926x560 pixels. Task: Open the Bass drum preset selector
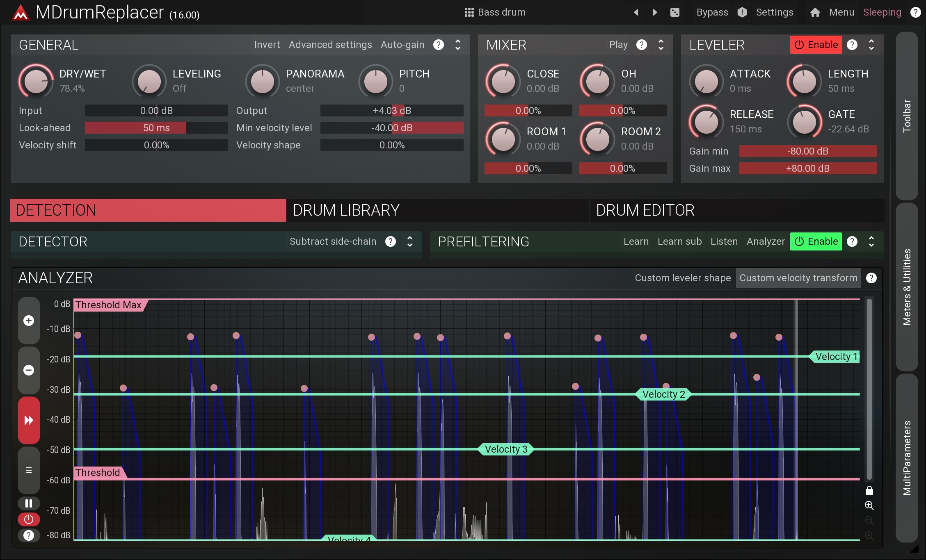pos(495,12)
